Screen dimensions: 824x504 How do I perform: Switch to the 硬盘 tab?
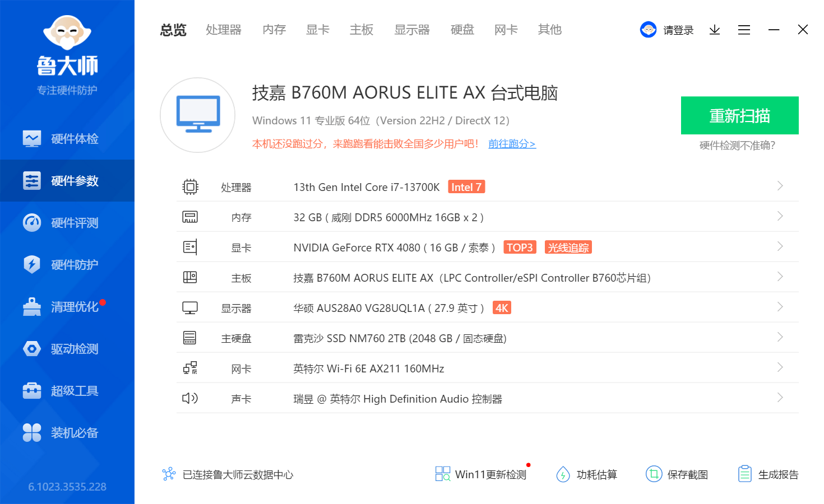click(462, 30)
